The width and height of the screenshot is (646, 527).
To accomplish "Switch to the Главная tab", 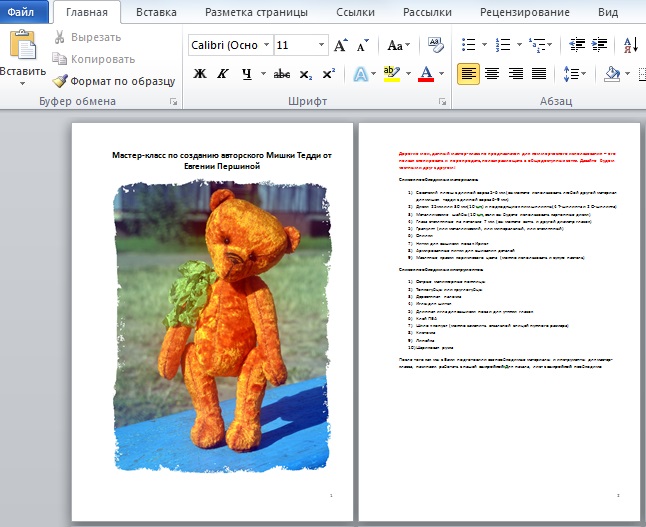I will 87,12.
